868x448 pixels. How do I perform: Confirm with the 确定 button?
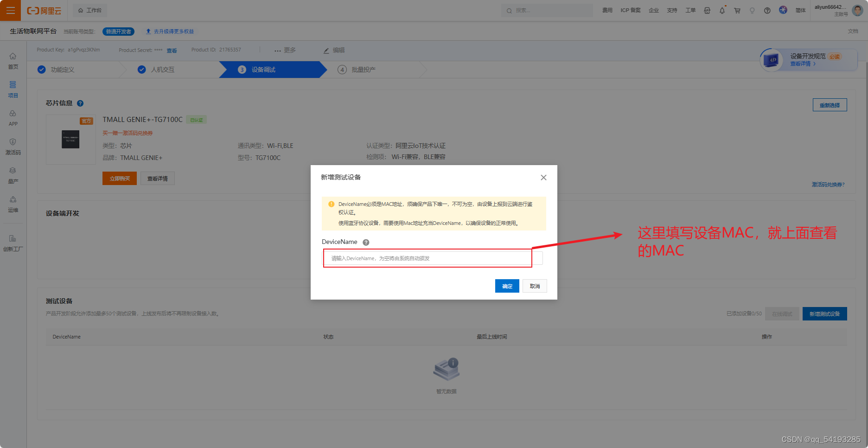click(x=507, y=286)
